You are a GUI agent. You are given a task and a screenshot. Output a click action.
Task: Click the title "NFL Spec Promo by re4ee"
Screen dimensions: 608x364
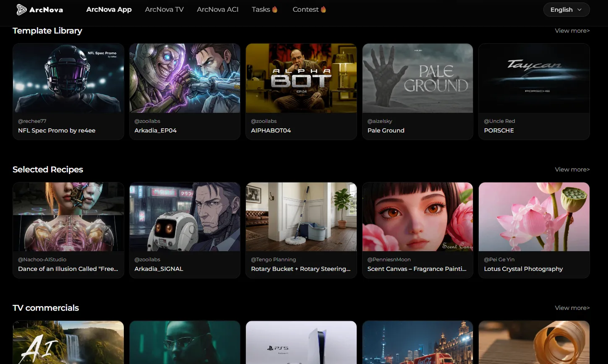pos(57,130)
